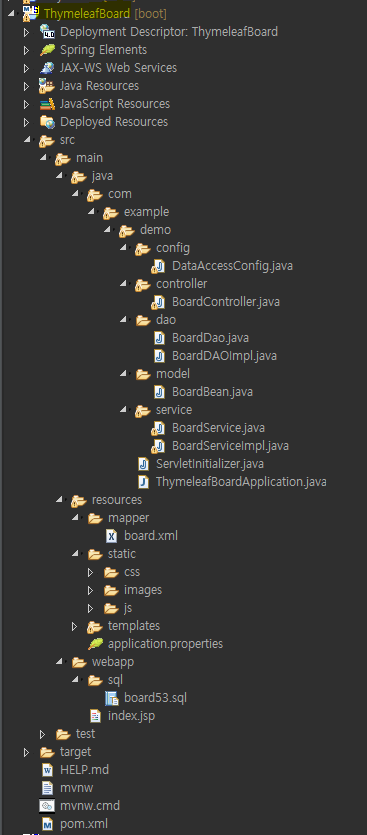This screenshot has width=367, height=835.
Task: Click the JavaScript Resources icon
Action: (x=47, y=104)
